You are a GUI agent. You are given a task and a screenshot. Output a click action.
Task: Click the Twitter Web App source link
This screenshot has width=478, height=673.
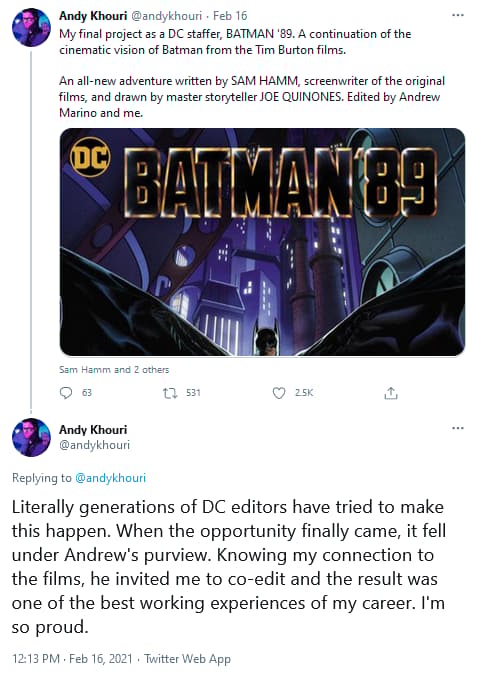coord(187,658)
